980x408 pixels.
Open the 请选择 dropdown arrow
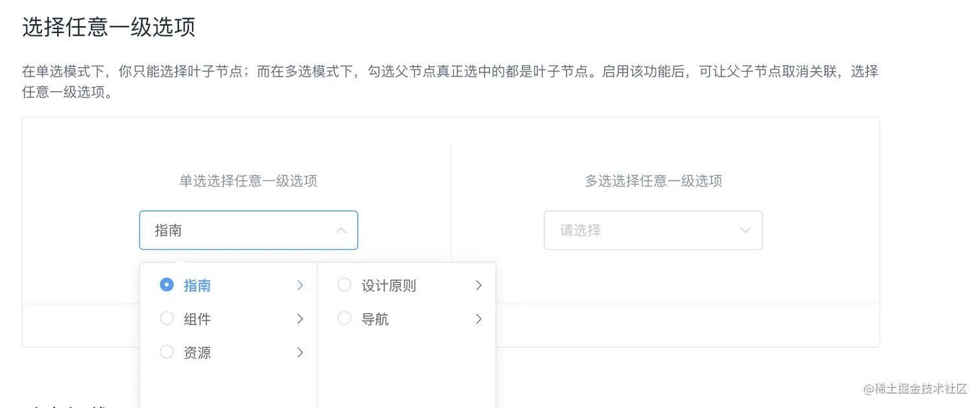click(x=745, y=230)
